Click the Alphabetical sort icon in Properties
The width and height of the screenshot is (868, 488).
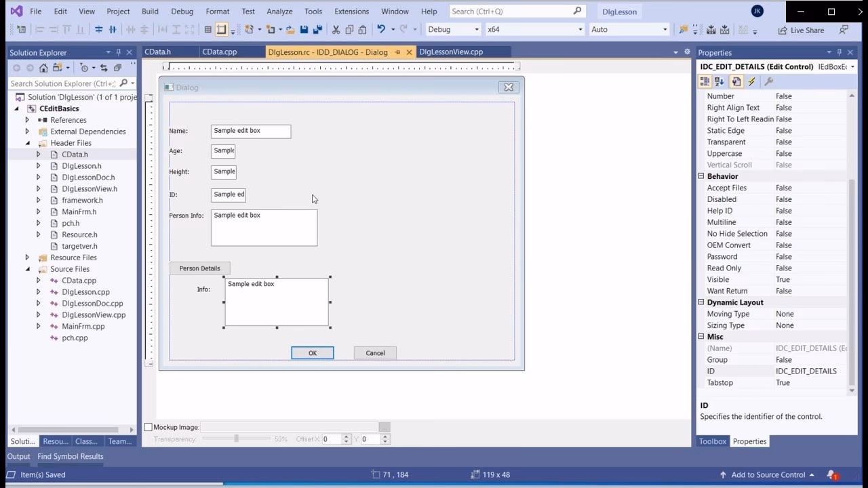(x=719, y=81)
